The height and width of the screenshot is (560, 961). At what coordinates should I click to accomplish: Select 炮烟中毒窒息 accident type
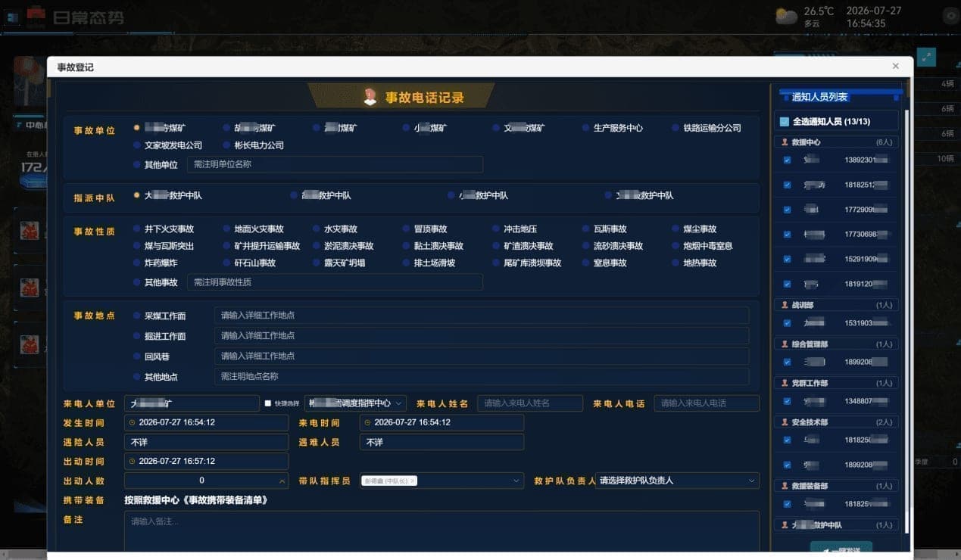coord(702,246)
